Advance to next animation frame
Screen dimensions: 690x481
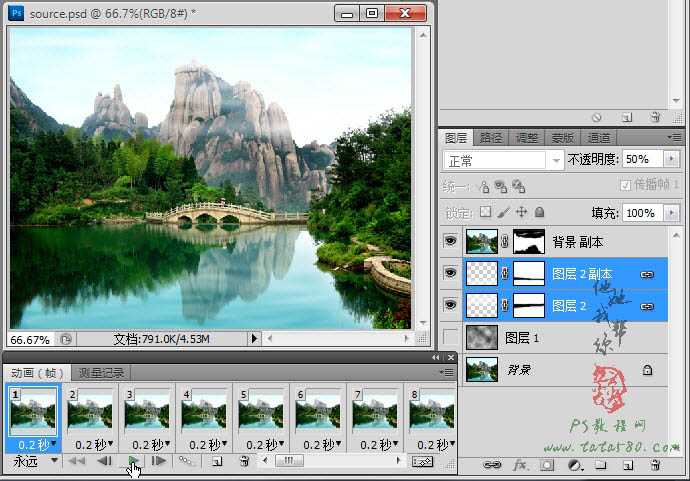[158, 461]
